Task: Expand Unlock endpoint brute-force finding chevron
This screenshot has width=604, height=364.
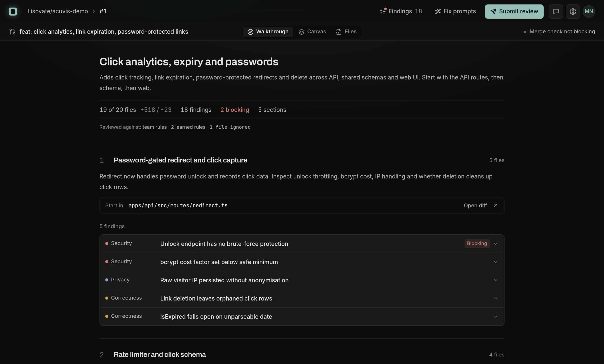Action: coord(495,244)
